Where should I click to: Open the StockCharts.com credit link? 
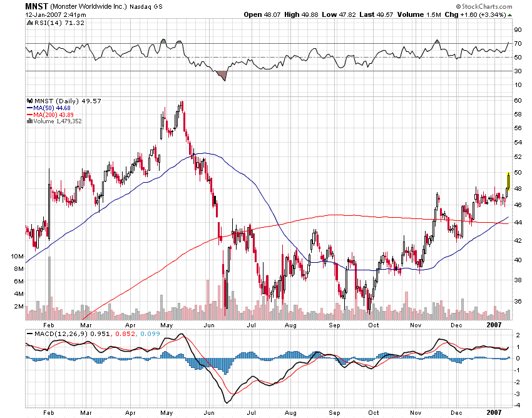point(484,6)
